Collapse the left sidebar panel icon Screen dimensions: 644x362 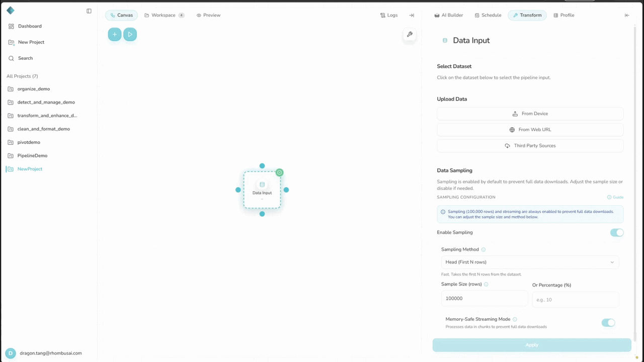point(89,11)
